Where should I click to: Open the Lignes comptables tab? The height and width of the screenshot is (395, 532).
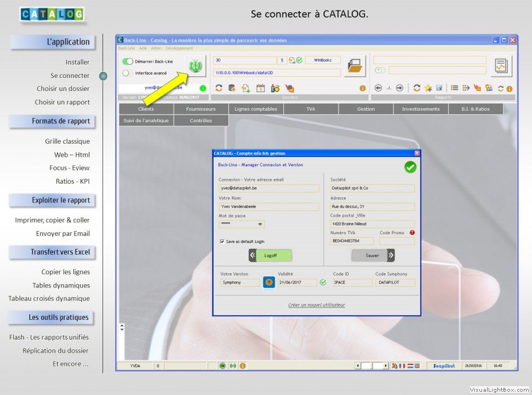click(256, 109)
